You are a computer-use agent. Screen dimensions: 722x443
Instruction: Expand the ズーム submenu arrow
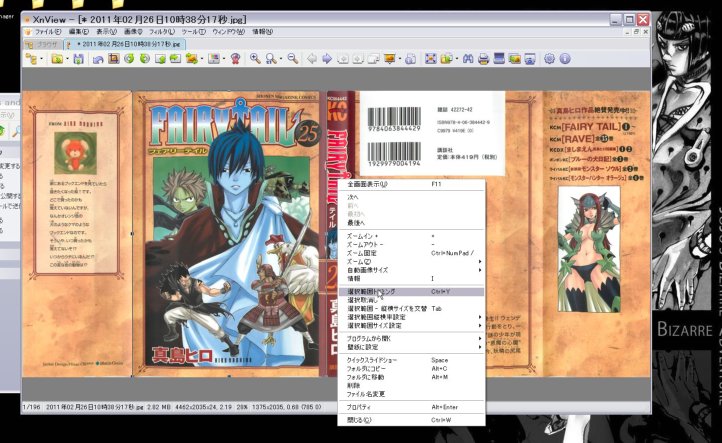pos(480,262)
